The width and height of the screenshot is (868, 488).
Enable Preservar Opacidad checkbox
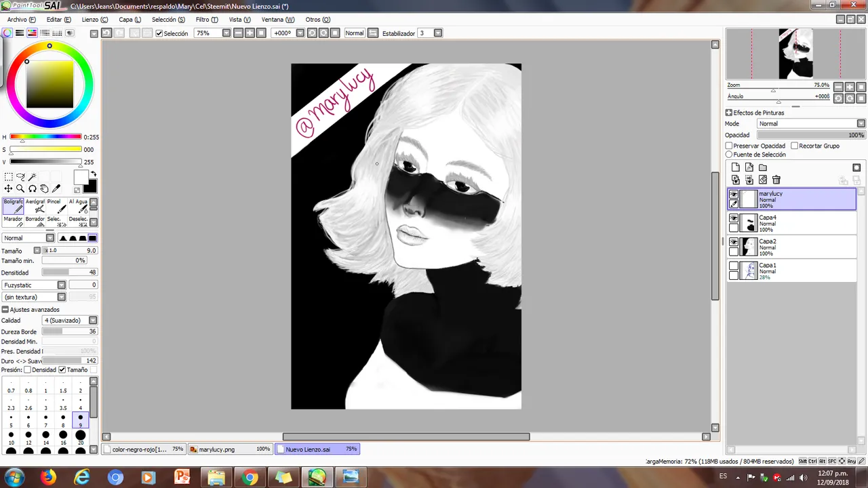point(729,146)
